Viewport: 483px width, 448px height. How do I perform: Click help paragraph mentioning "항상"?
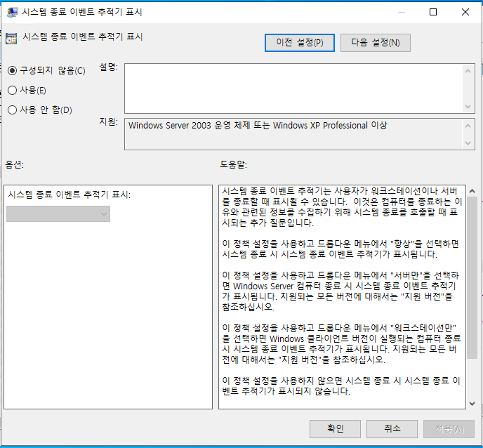(x=340, y=249)
